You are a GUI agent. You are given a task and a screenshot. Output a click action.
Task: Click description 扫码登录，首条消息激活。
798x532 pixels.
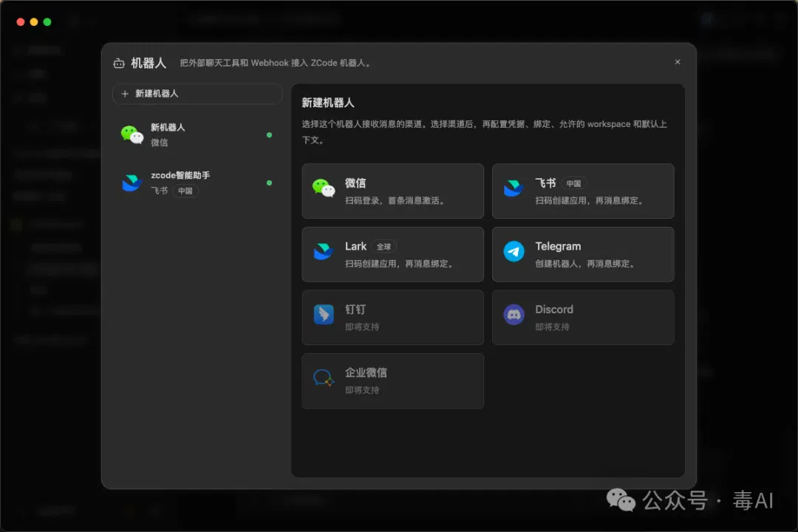tap(397, 200)
